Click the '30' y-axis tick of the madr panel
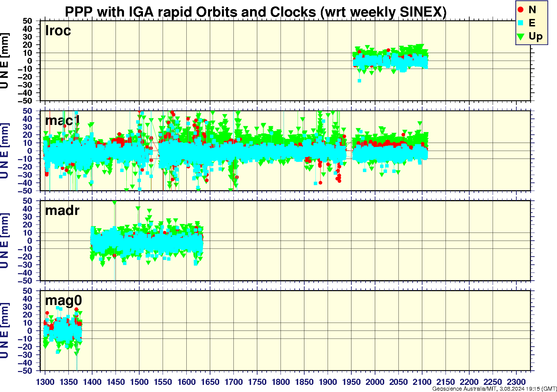557x392 pixels. pyautogui.click(x=28, y=217)
